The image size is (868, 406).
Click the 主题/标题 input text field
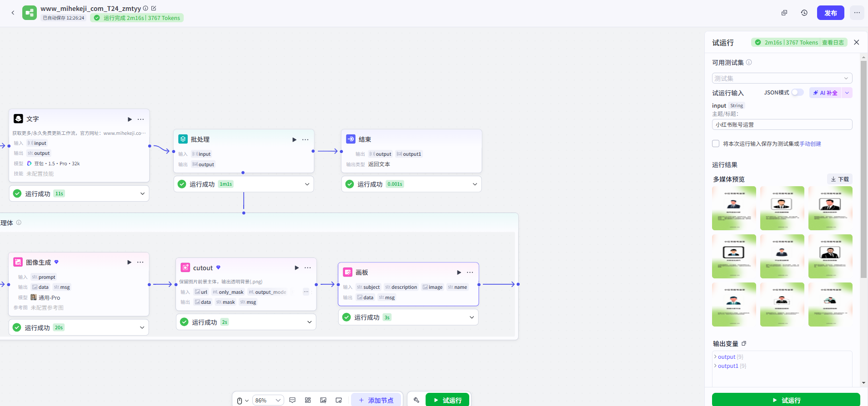pos(782,124)
